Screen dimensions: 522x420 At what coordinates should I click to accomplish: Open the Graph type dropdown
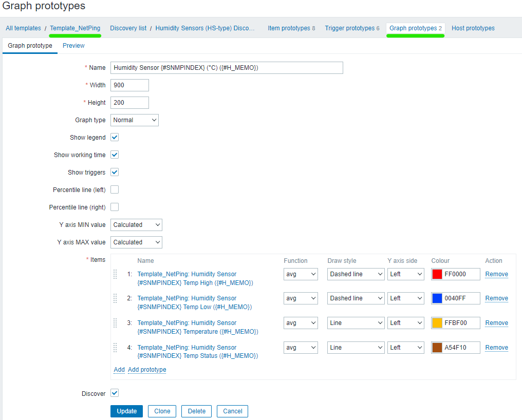click(134, 120)
